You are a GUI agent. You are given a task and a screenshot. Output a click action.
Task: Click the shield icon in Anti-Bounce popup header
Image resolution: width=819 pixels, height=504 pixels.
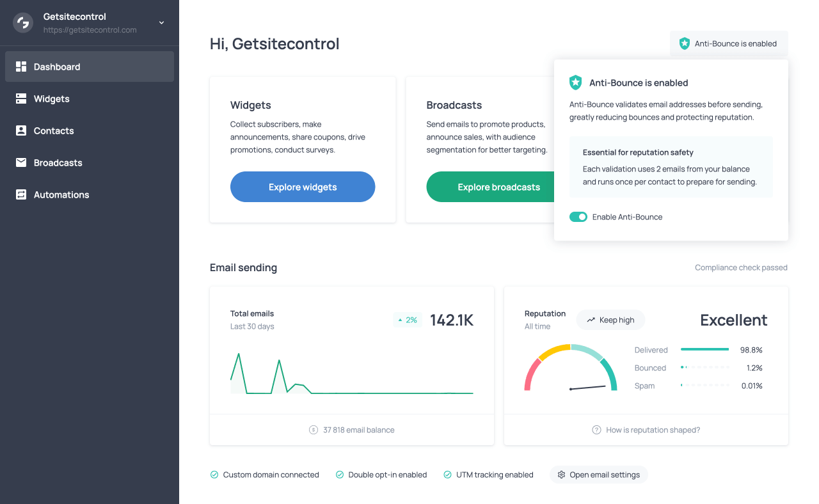pyautogui.click(x=576, y=83)
